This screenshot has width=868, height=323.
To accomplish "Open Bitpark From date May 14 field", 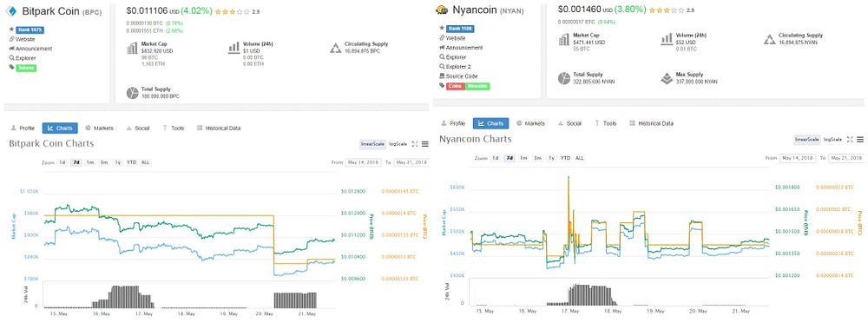I will (363, 162).
